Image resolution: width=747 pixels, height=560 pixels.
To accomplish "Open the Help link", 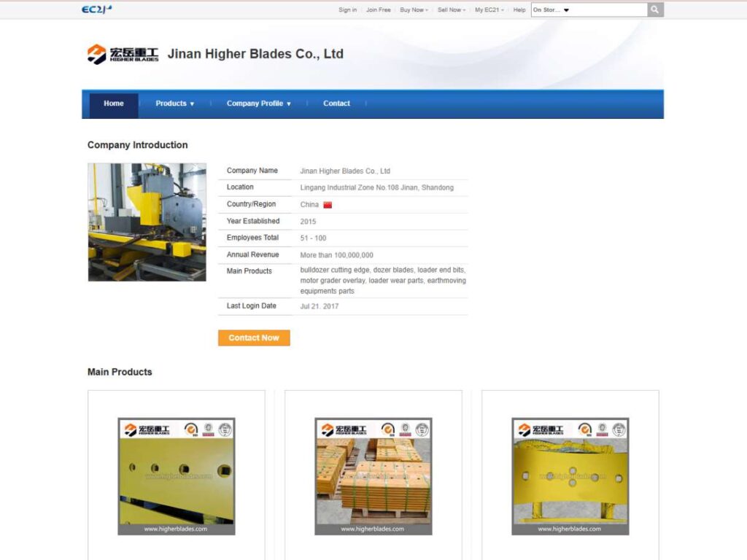I will tap(519, 10).
